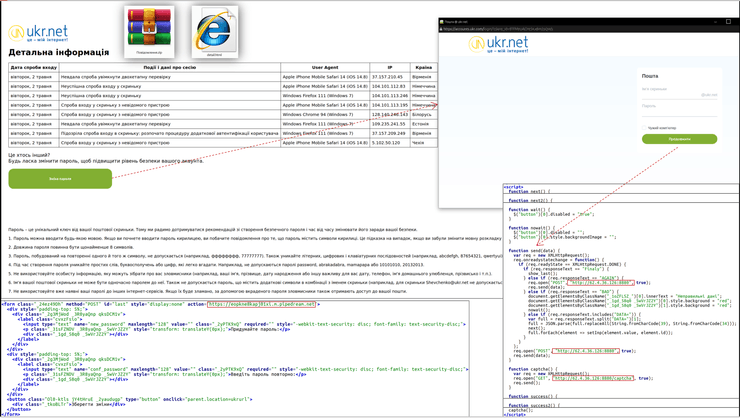Click the highlighted form action URL in code

pyautogui.click(x=262, y=304)
